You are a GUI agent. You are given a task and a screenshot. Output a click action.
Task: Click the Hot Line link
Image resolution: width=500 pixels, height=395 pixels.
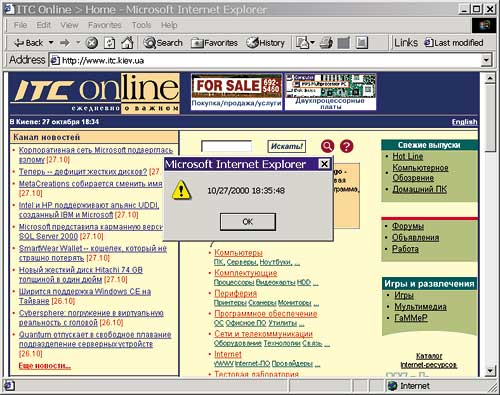pyautogui.click(x=407, y=156)
